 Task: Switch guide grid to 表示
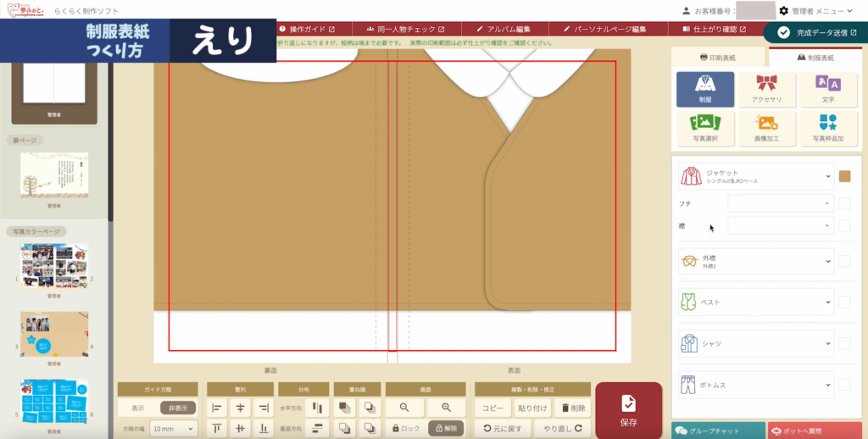[137, 408]
